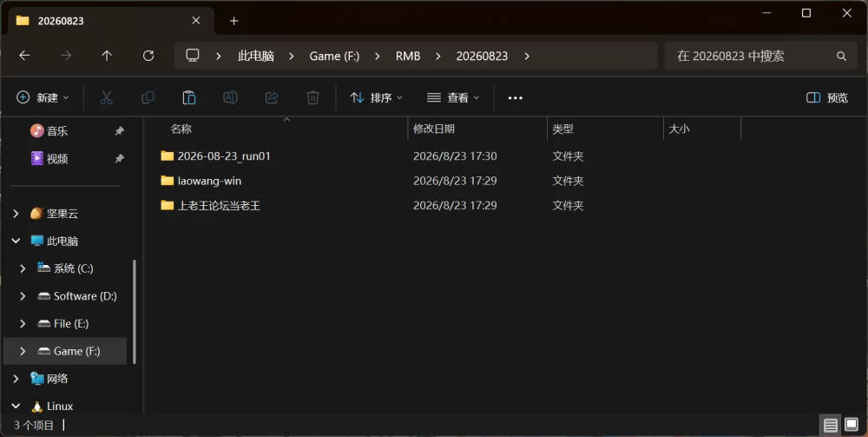Close the 20260823 tab
This screenshot has width=868, height=437.
196,21
